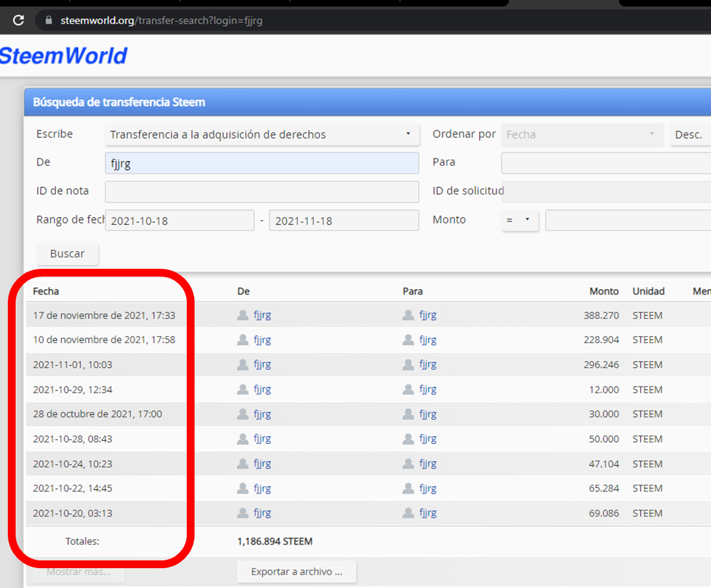Click Exportar a archivo button
Screen dimensions: 711x588
(297, 572)
